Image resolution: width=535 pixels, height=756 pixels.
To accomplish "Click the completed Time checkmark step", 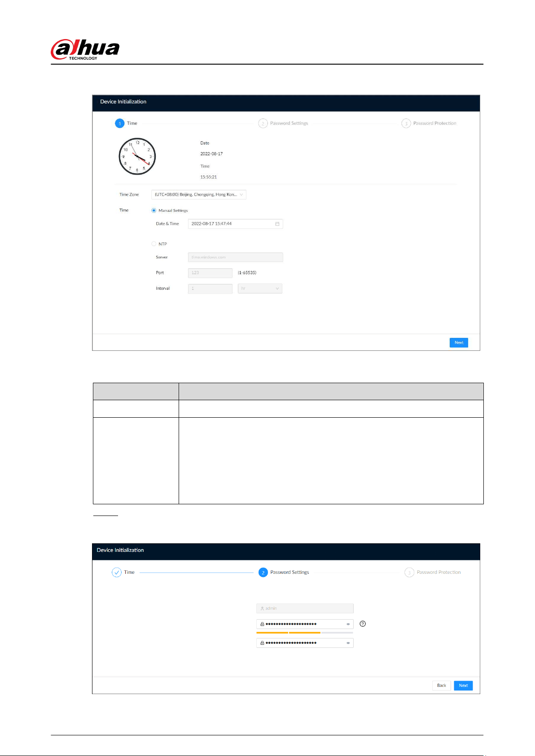I will (117, 572).
